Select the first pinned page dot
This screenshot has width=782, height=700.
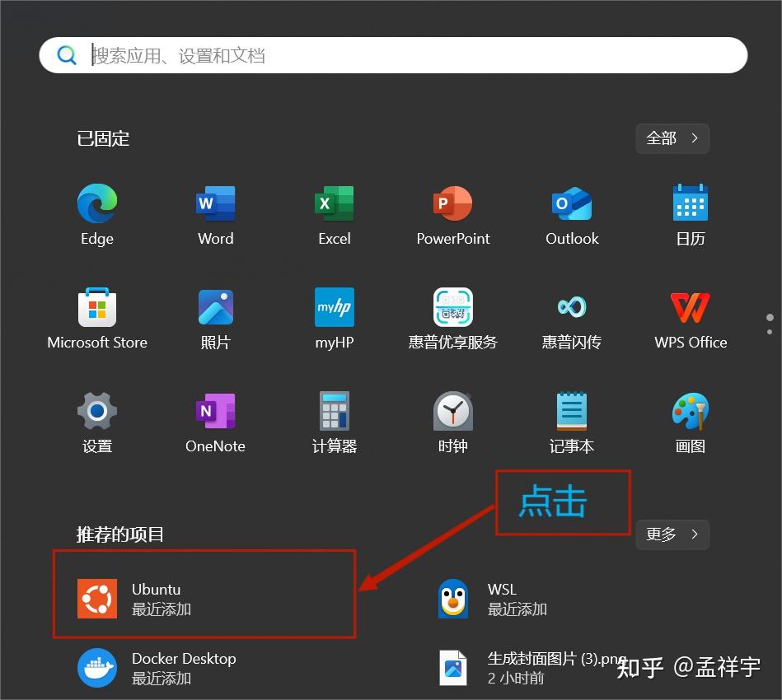[770, 318]
